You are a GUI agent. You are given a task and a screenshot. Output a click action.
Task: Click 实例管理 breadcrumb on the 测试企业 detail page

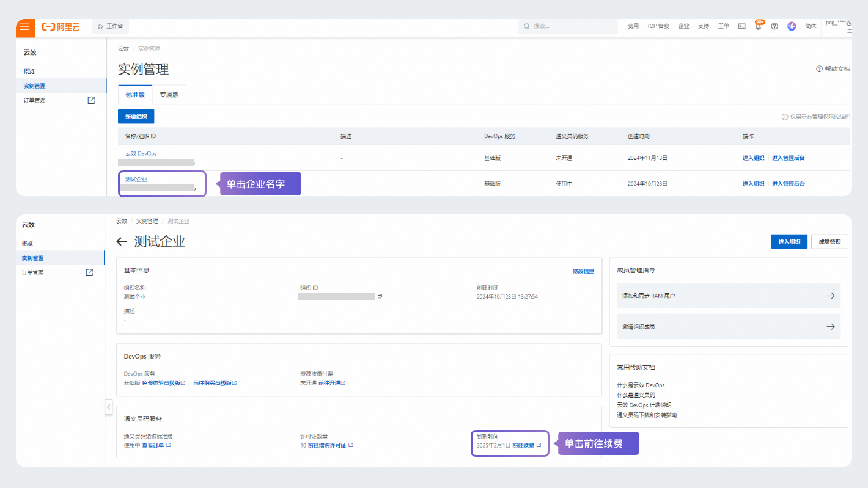click(147, 221)
